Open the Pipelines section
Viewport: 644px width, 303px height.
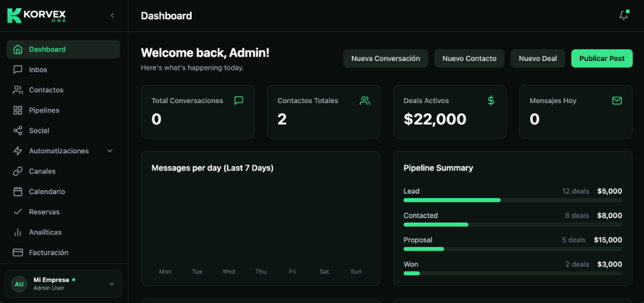(64, 111)
